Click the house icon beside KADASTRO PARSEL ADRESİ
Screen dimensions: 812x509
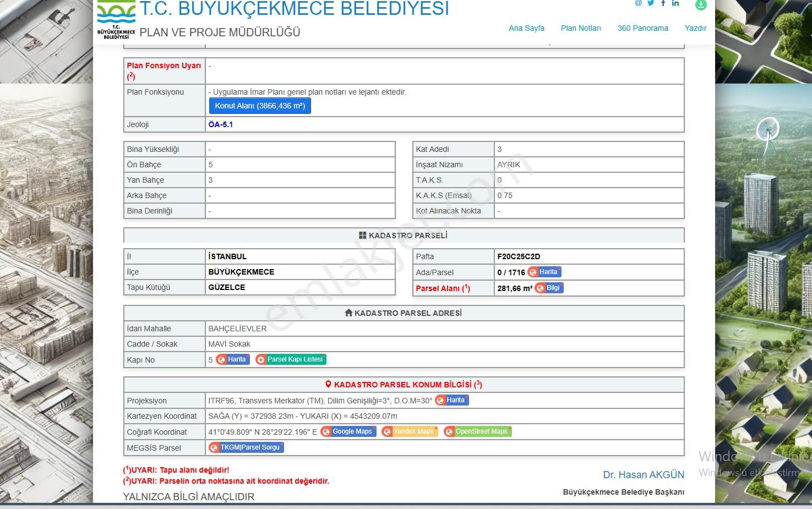pyautogui.click(x=348, y=313)
